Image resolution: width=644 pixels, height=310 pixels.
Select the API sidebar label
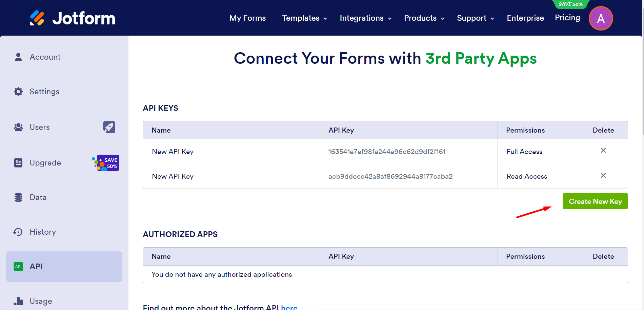coord(36,267)
